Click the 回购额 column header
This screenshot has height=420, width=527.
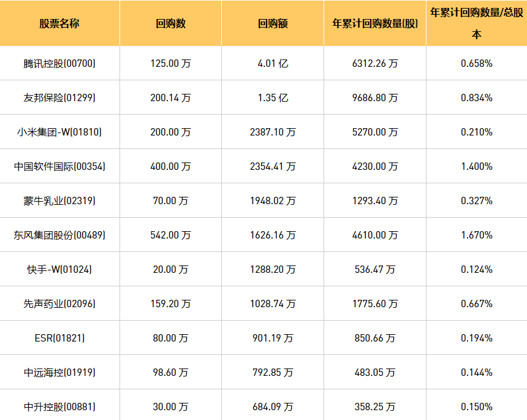click(273, 24)
